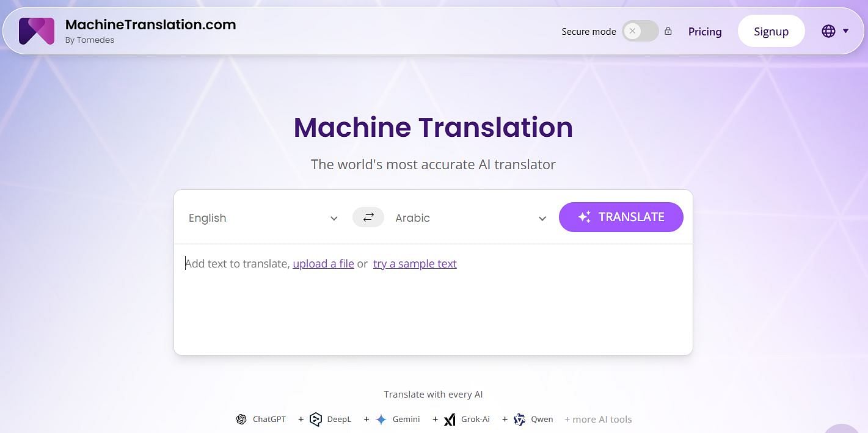868x433 pixels.
Task: Click the ChatGPT label
Action: 269,420
